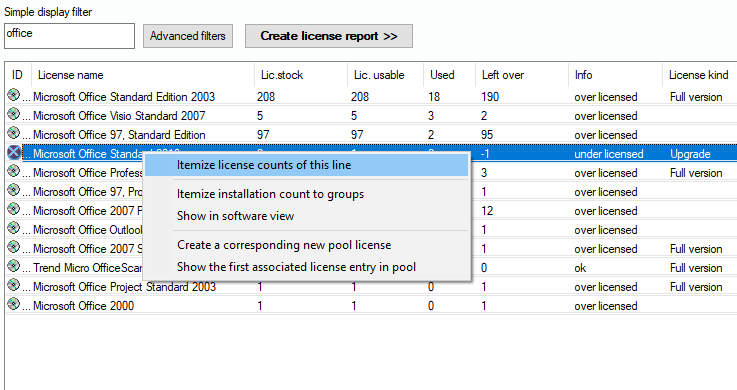Click the license icon of the Microsoft Office 2007 P row
737x390 pixels.
(x=14, y=210)
